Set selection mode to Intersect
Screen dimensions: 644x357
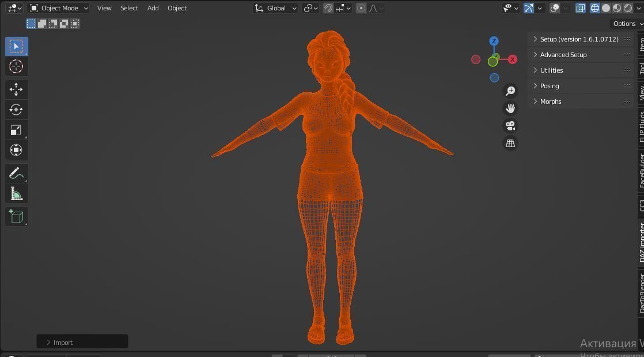[74, 24]
